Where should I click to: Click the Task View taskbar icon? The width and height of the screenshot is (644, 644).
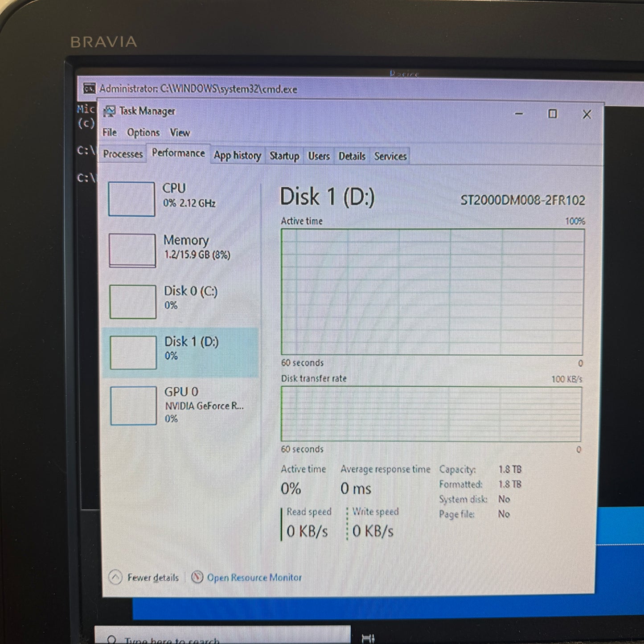point(368,638)
